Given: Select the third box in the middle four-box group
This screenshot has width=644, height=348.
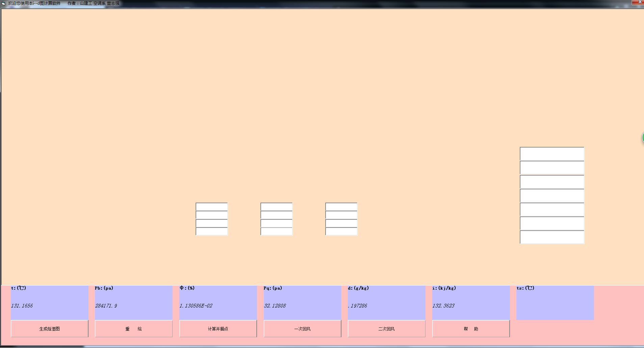Looking at the screenshot, I should [277, 223].
